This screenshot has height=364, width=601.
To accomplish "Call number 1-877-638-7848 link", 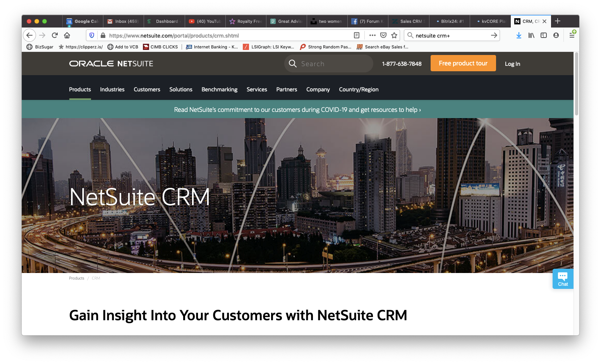I will 402,64.
